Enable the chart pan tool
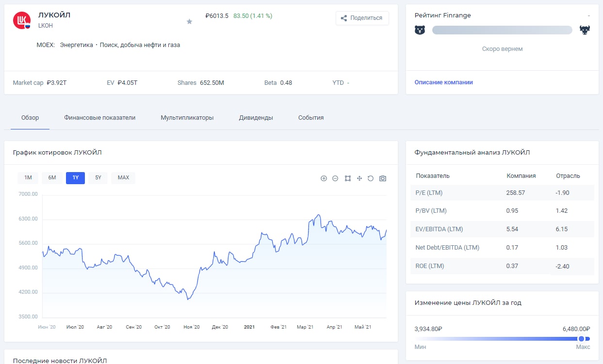This screenshot has height=364, width=603. [x=359, y=178]
